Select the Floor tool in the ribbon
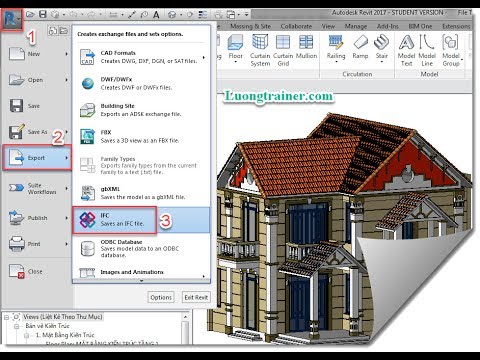 pyautogui.click(x=235, y=48)
